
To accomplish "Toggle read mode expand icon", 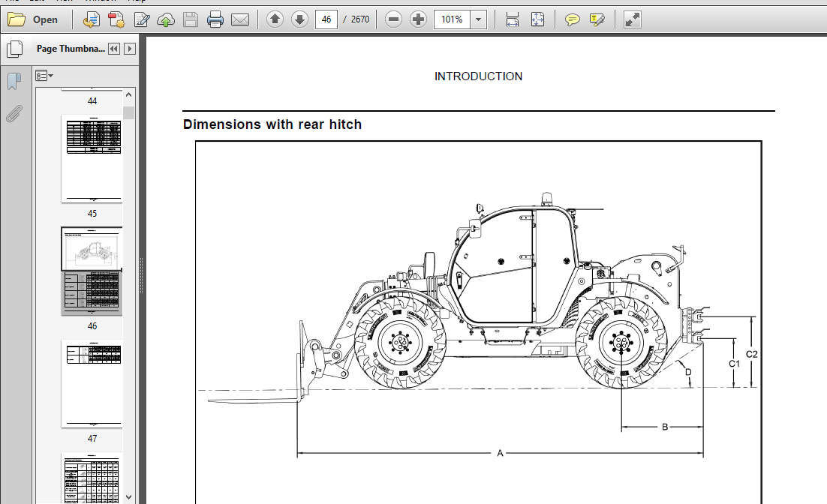I will tap(632, 19).
